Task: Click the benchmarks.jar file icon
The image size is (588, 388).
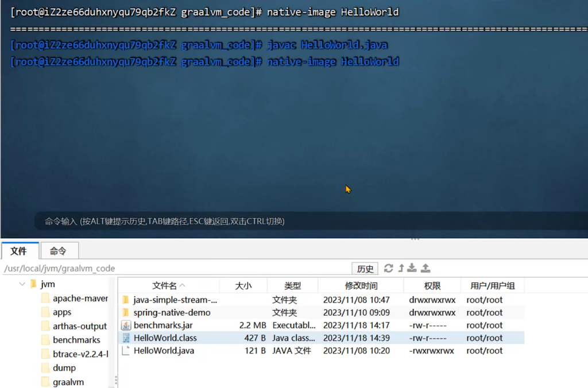Action: coord(126,325)
